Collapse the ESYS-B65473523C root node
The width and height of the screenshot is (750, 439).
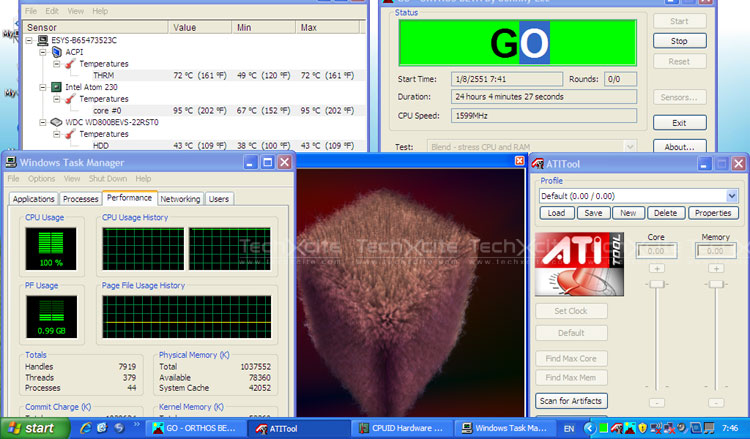click(29, 40)
